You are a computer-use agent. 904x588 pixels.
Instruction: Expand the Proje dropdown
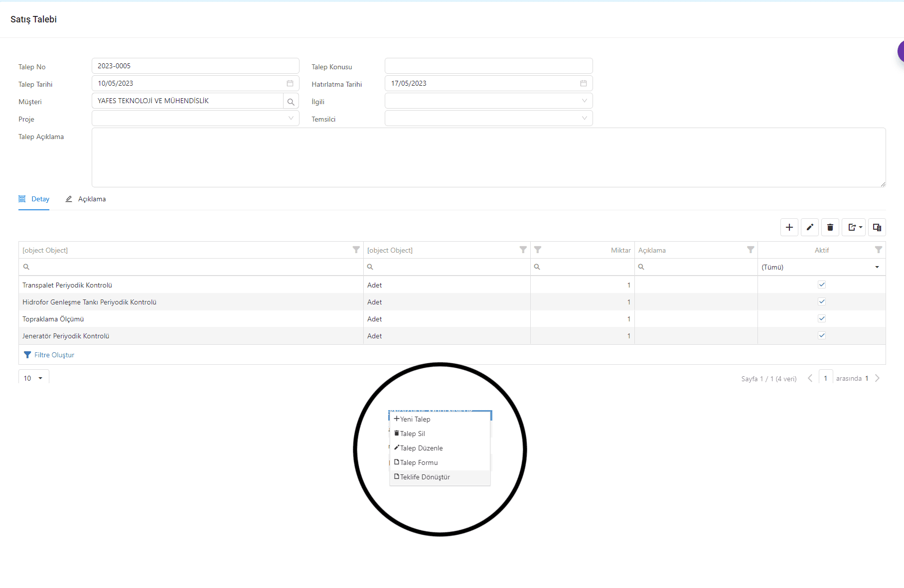click(291, 119)
